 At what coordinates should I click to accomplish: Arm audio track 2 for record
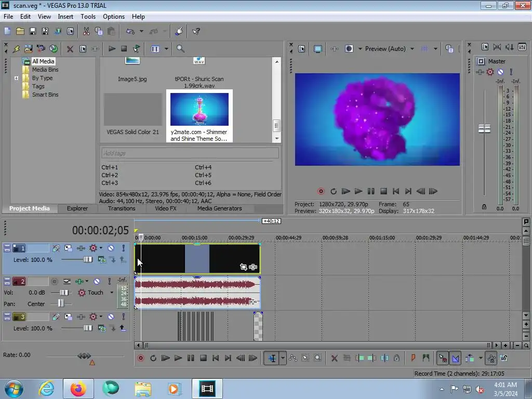[x=54, y=281]
